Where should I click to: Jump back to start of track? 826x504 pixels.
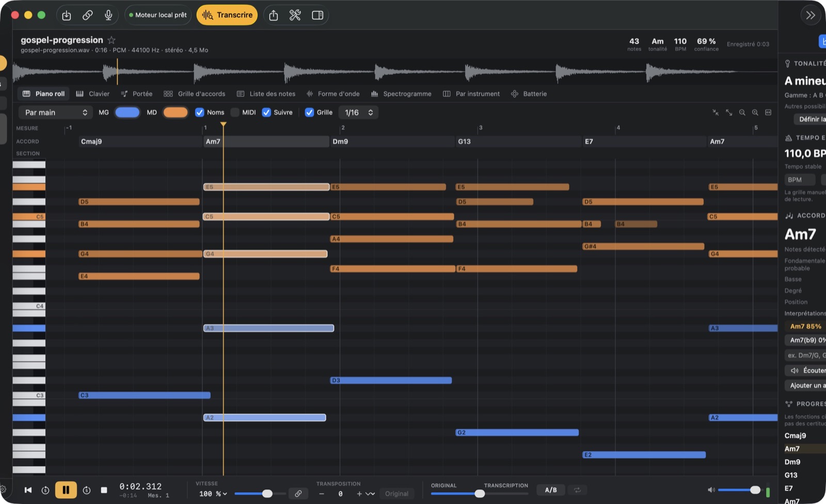pyautogui.click(x=28, y=490)
